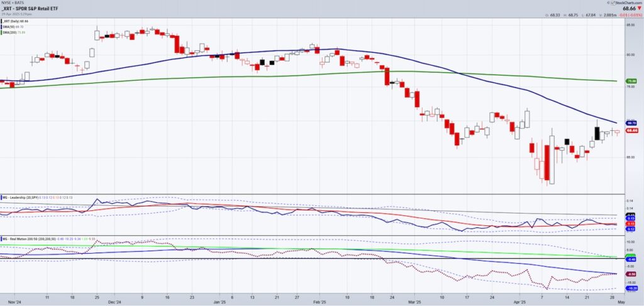Click the red current price tag 68.66
Screen dimensions: 644x306
pos(631,130)
